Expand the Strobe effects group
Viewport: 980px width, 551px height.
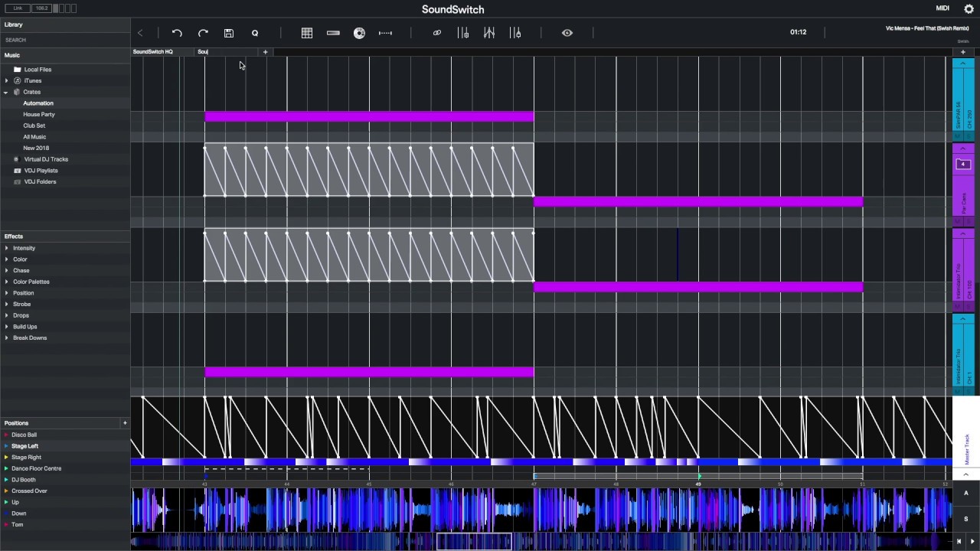(7, 304)
